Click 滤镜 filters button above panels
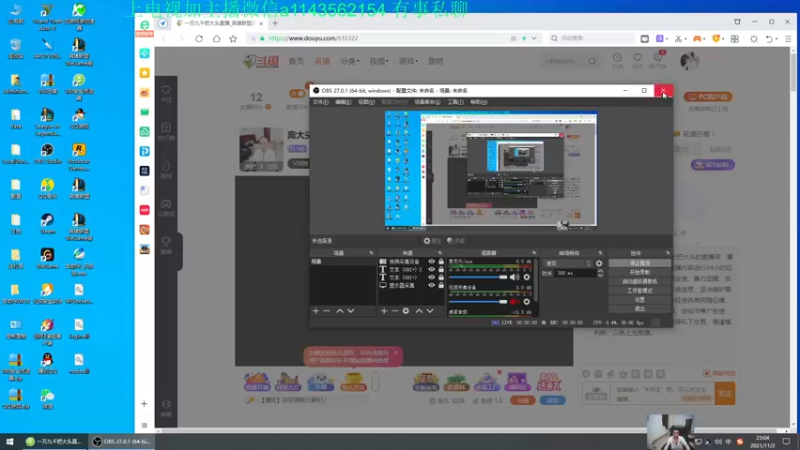The width and height of the screenshot is (800, 450). (456, 241)
